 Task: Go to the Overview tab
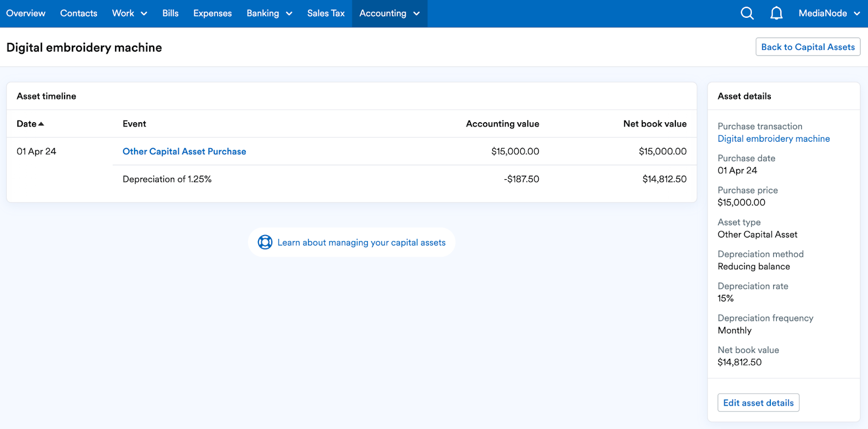25,13
